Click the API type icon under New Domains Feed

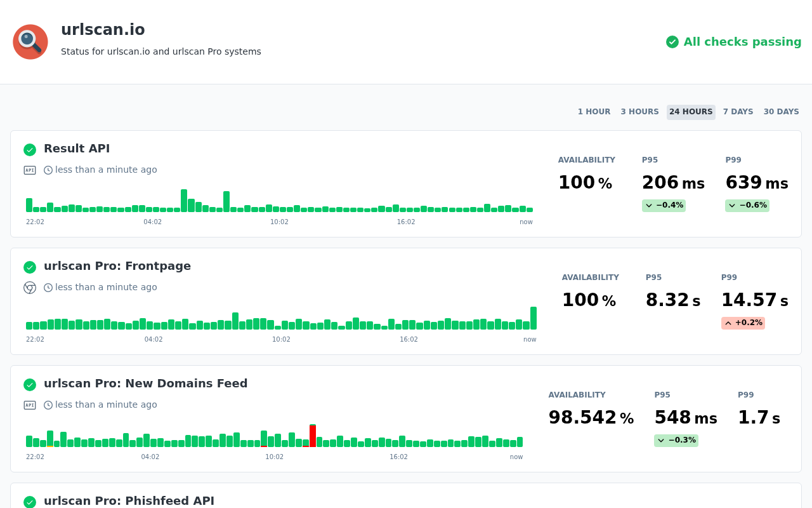[30, 405]
